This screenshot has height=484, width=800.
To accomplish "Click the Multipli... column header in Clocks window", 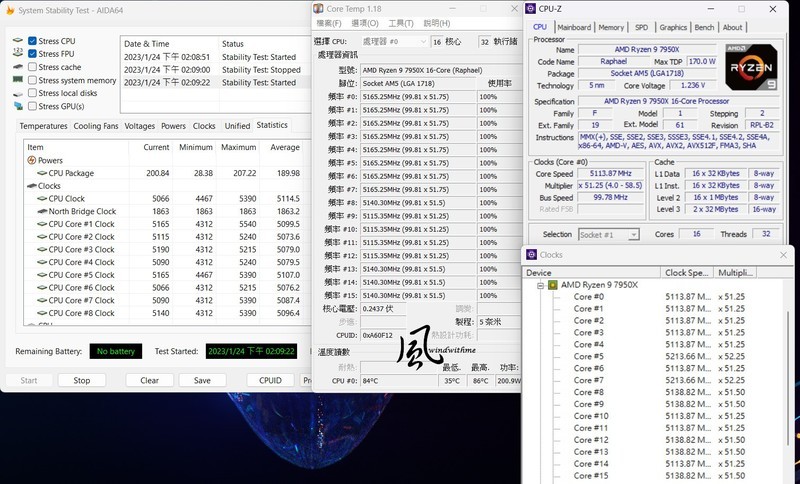I will click(735, 273).
